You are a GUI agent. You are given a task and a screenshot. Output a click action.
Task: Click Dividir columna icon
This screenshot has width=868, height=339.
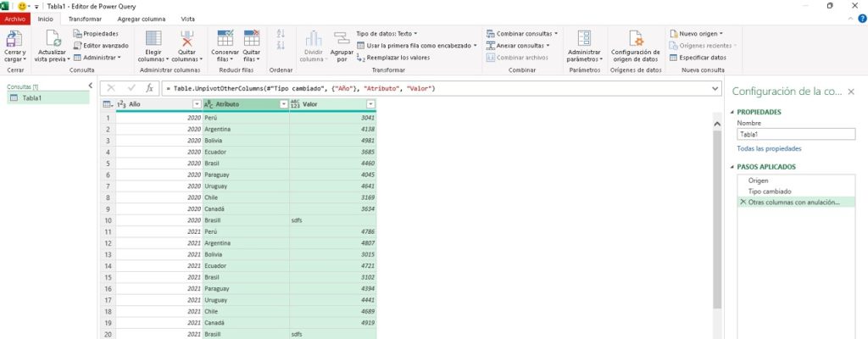pos(314,38)
